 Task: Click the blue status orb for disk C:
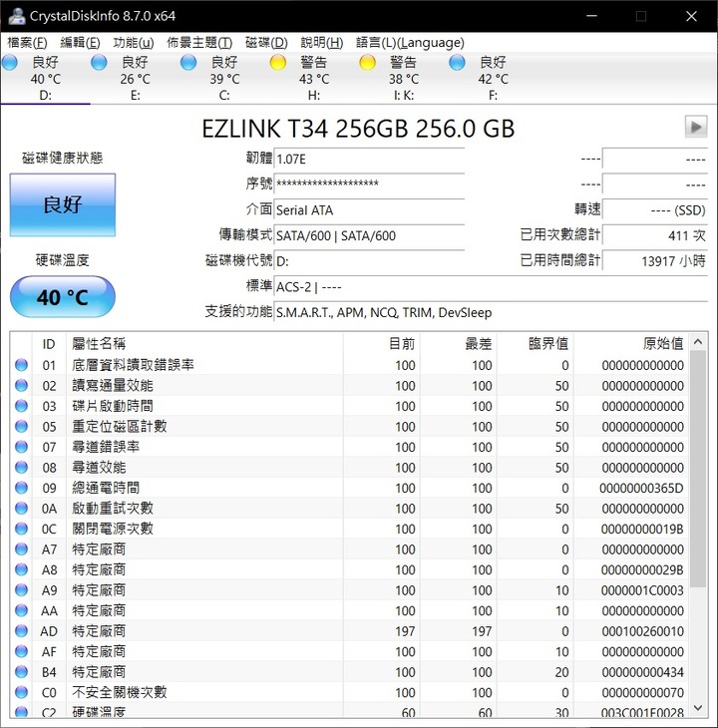pyautogui.click(x=188, y=62)
